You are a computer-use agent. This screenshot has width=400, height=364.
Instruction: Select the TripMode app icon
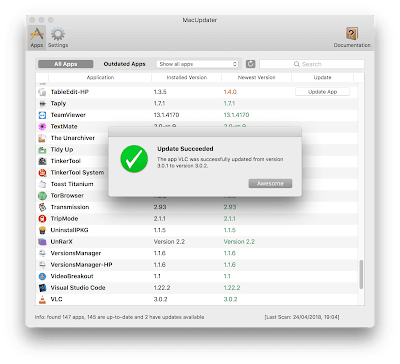tap(42, 219)
